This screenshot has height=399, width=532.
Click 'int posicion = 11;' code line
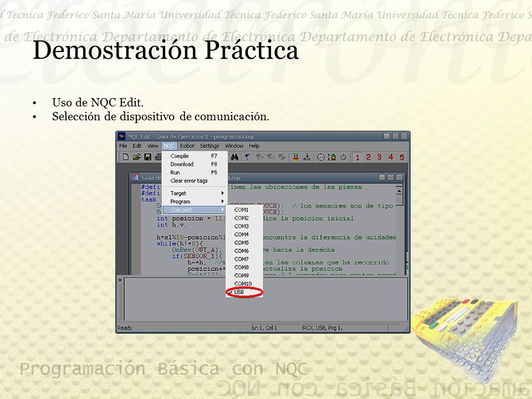[x=191, y=218]
